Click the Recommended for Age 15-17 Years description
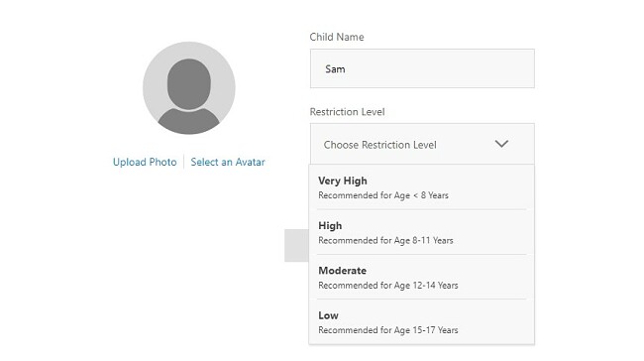 coord(388,329)
